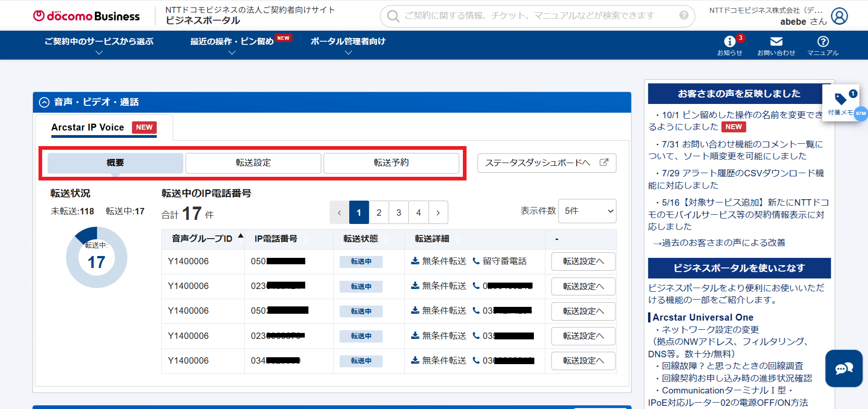Switch to the 転送設定 tab
The width and height of the screenshot is (868, 409).
coord(253,163)
